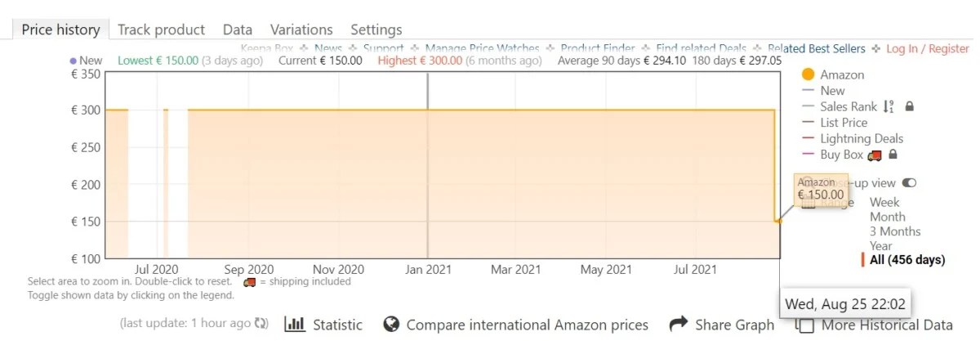Screen dimensions: 980x341
Task: Toggle the Close-up view switch
Action: click(x=909, y=183)
